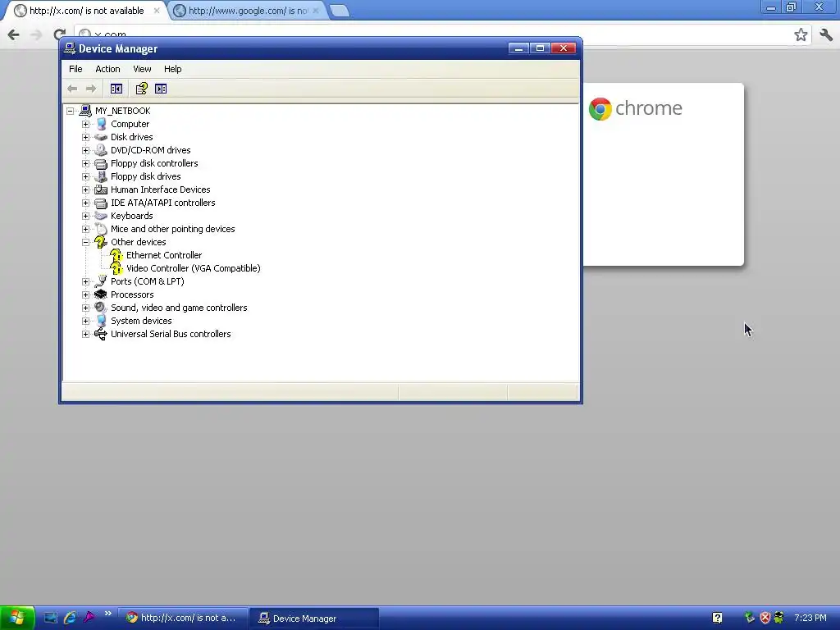
Task: Click the Ports (COM & LPT) icon
Action: tap(101, 282)
